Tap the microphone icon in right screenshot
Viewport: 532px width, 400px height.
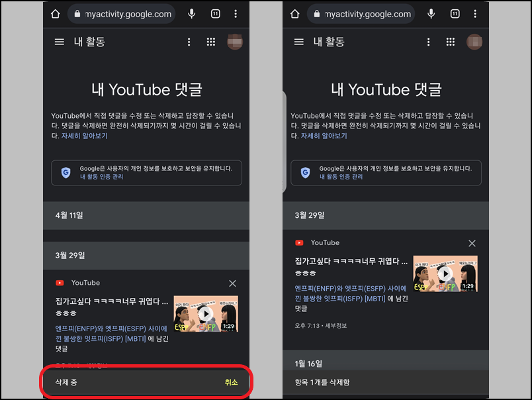point(431,14)
